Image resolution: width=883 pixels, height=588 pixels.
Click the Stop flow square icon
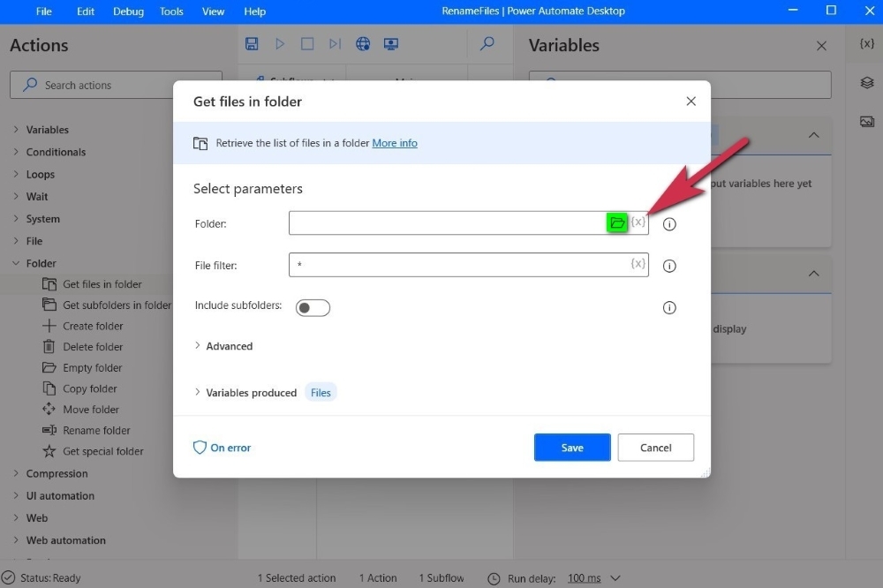tap(307, 44)
